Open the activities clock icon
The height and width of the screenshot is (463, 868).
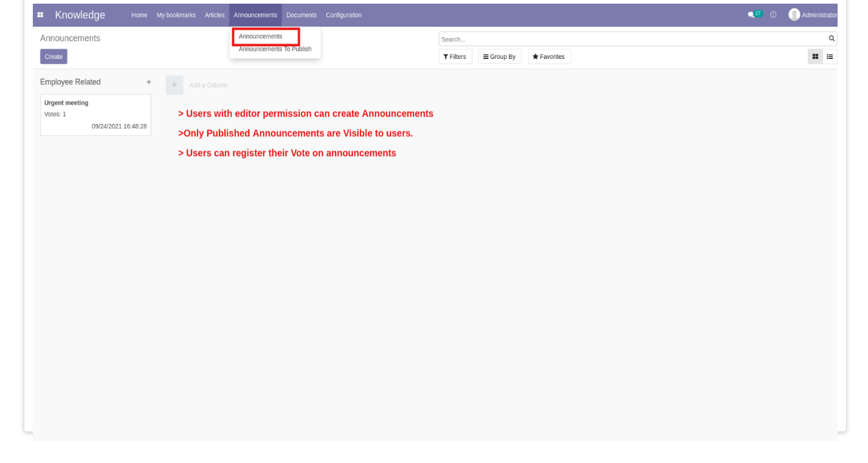[x=773, y=15]
